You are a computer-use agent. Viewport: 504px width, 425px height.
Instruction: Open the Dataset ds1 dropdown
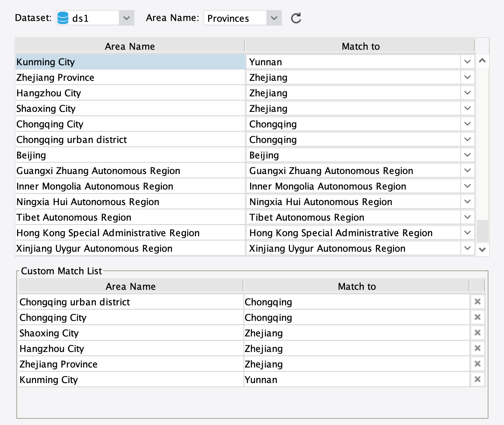coord(126,18)
